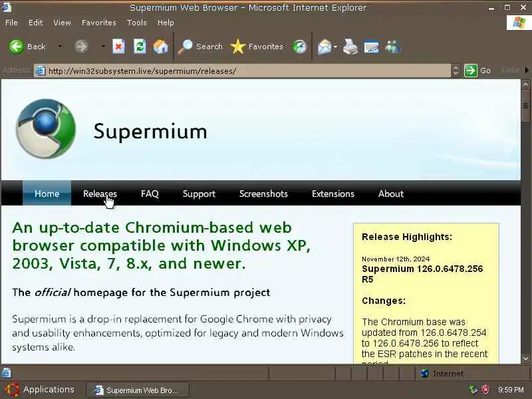Click the Windows flag throbber icon
The height and width of the screenshot is (399, 532).
pyautogui.click(x=519, y=23)
